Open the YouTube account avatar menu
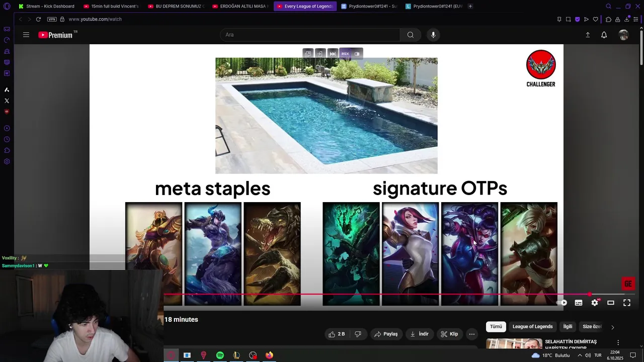 click(x=624, y=35)
